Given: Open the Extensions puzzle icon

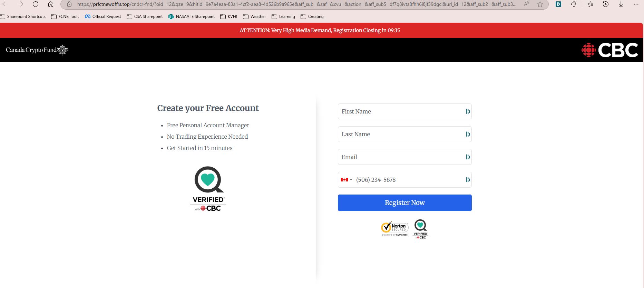Looking at the screenshot, I should (574, 4).
